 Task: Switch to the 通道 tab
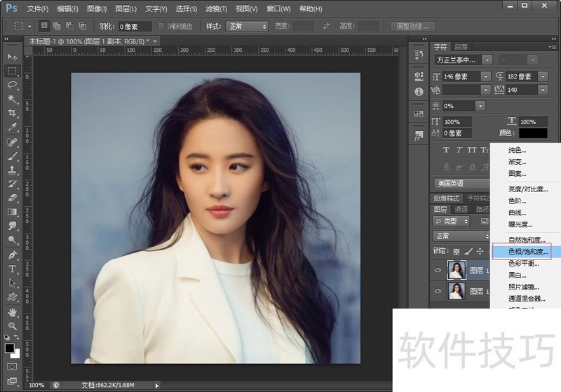pos(461,209)
